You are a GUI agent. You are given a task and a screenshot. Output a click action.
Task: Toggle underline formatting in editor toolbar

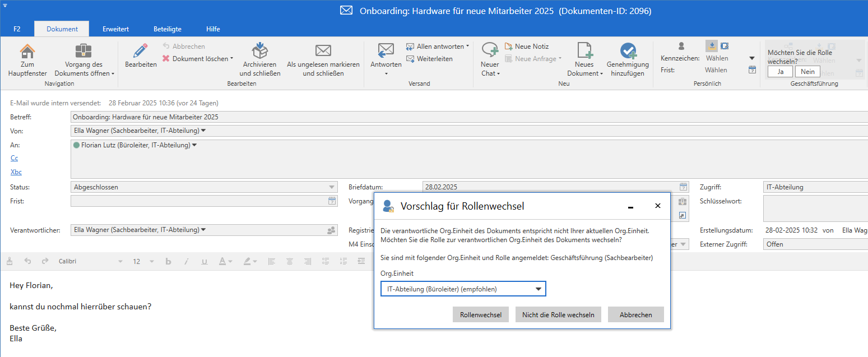(204, 262)
